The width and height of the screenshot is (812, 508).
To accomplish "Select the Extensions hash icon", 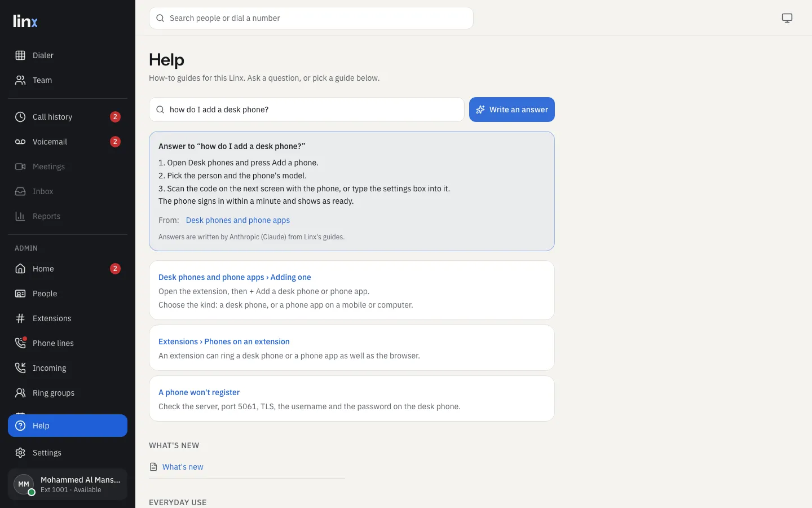I will pos(20,318).
